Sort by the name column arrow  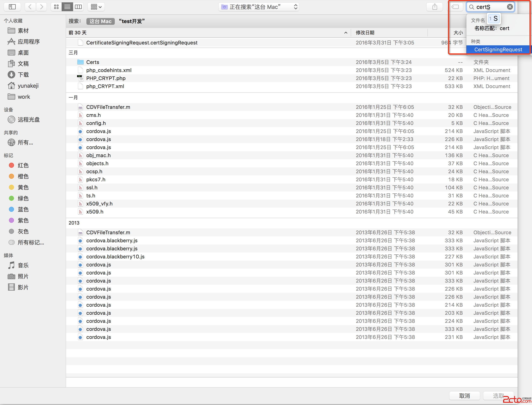pos(345,33)
